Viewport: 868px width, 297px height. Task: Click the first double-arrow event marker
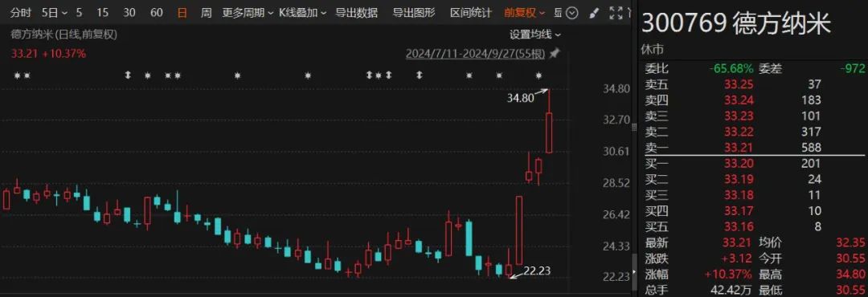(x=128, y=75)
